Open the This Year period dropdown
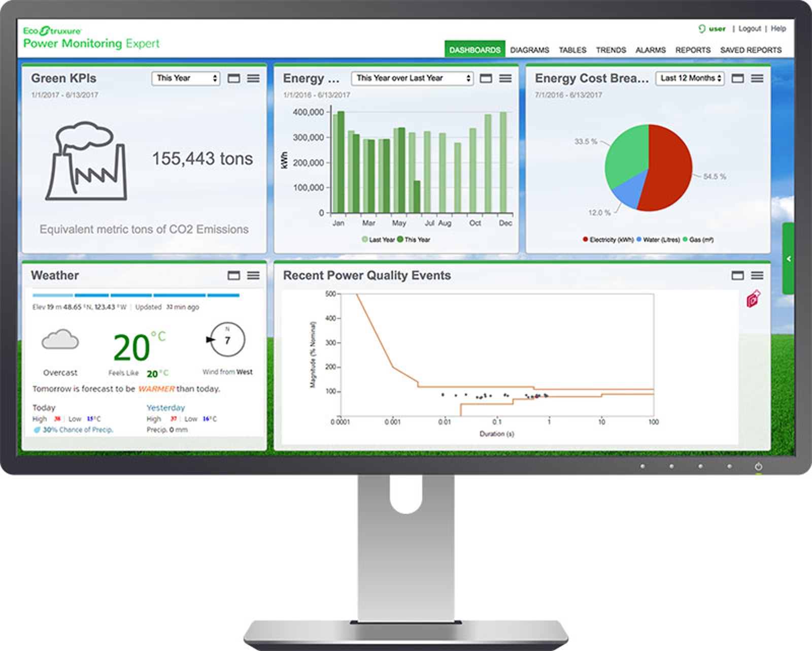The image size is (812, 651). tap(186, 78)
